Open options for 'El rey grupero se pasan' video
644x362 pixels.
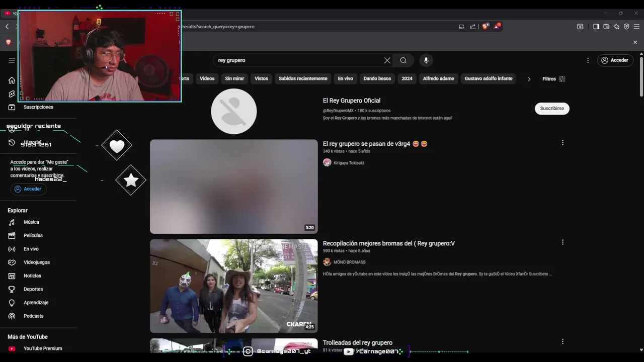pos(562,143)
